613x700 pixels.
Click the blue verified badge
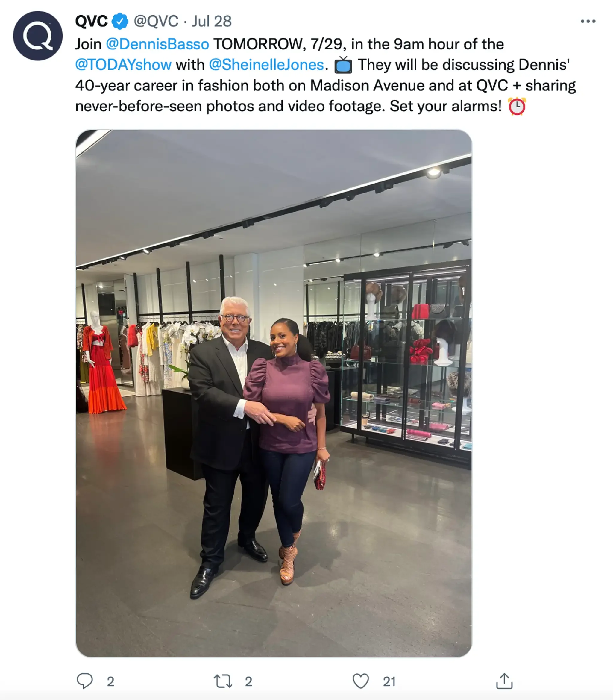coord(120,21)
